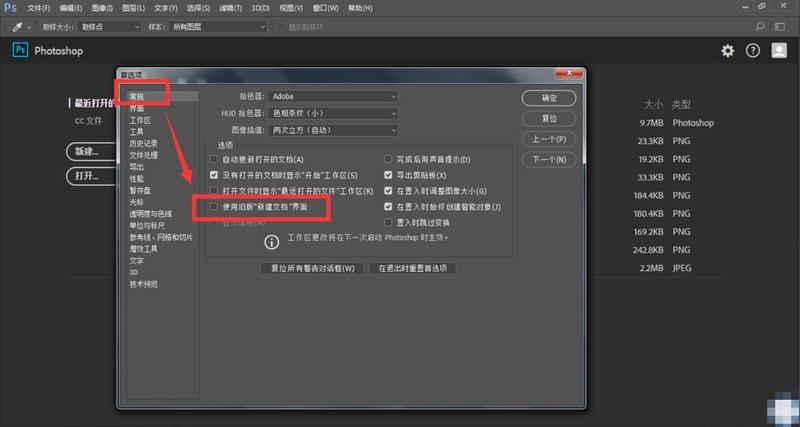Click 复位所有警告对话框(W) button

312,268
